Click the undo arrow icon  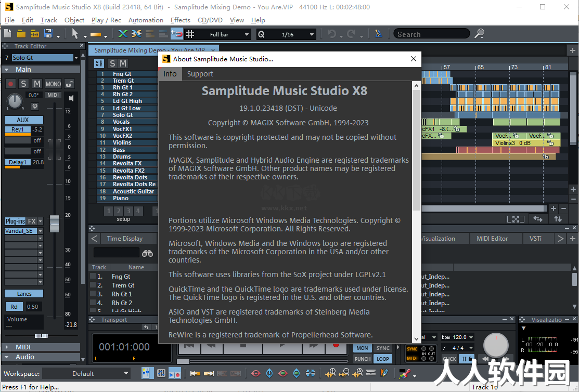click(x=332, y=34)
